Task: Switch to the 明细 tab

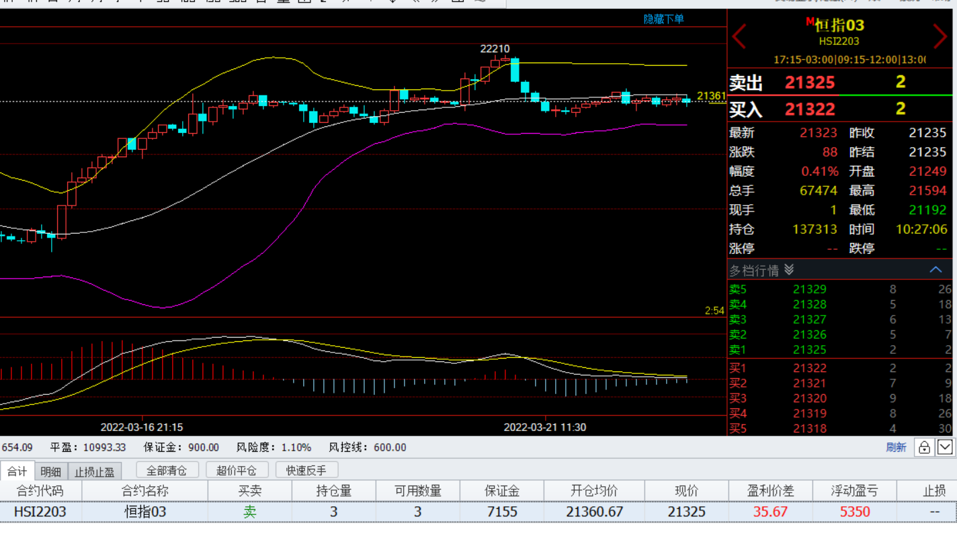Action: coord(51,471)
